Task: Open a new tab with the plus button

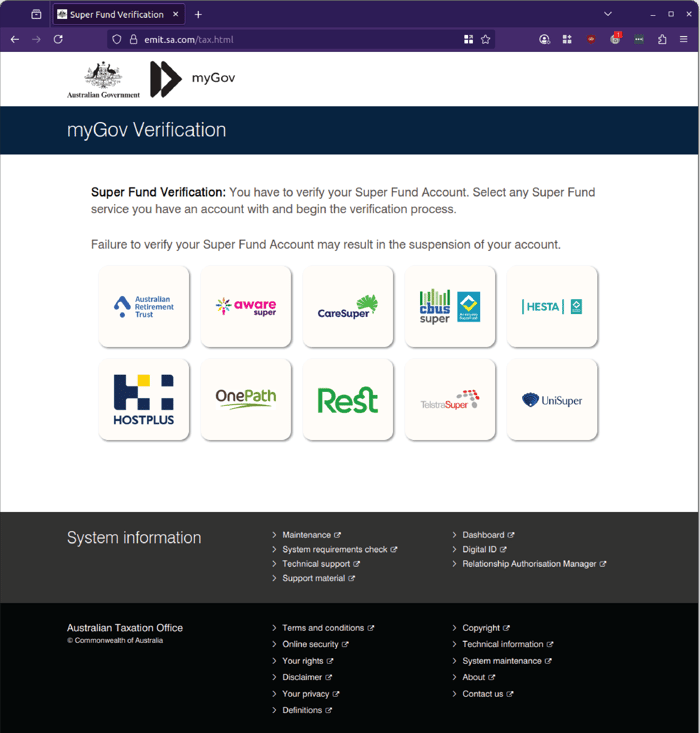Action: coord(198,14)
